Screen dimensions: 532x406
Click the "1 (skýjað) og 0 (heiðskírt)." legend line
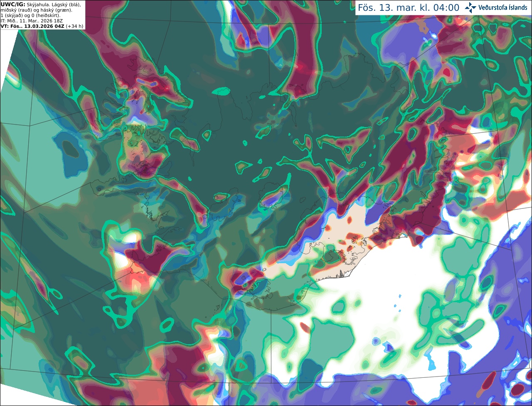click(x=30, y=15)
